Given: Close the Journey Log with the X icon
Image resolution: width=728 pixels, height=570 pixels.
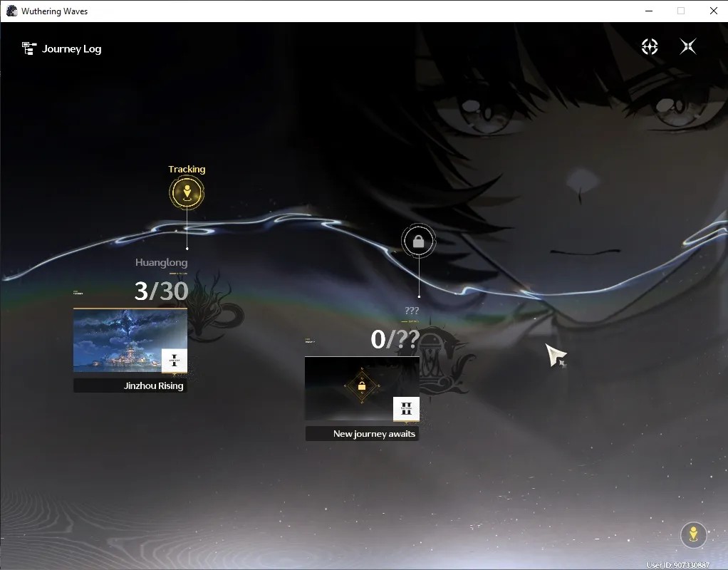Looking at the screenshot, I should pos(687,46).
